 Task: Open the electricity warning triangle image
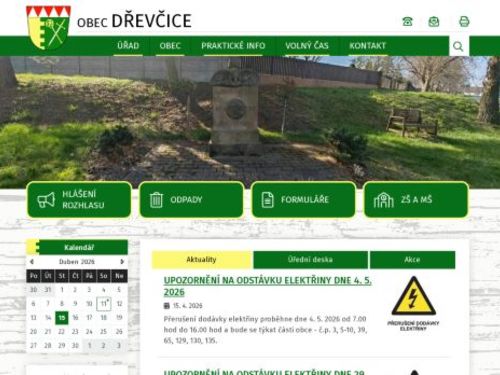click(413, 303)
